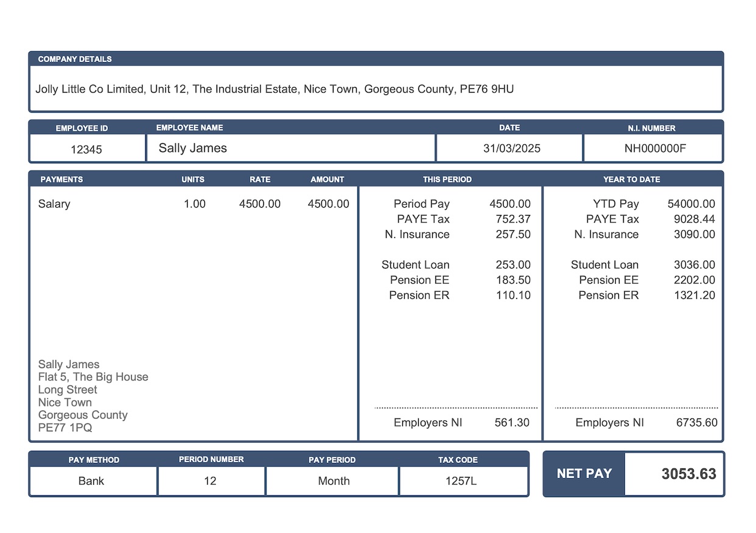756x533 pixels.
Task: Select the EMPLOYEE ID field showing 12345
Action: (87, 149)
